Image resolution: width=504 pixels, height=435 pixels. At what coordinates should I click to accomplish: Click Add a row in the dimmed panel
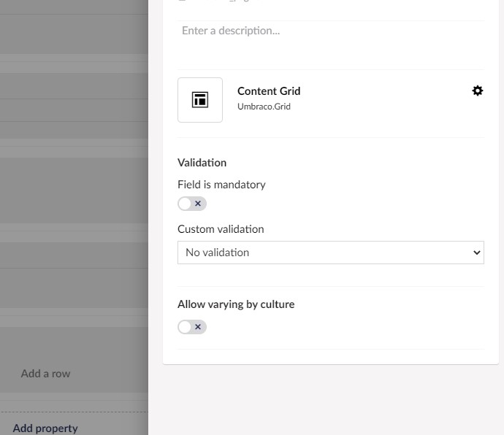click(45, 374)
